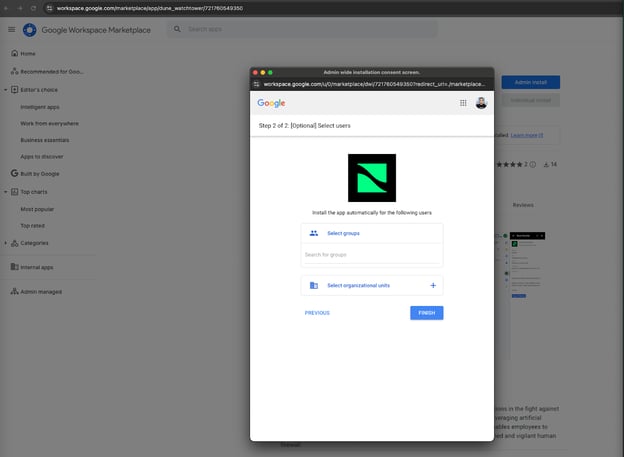Click the Individual install button

[x=530, y=100]
